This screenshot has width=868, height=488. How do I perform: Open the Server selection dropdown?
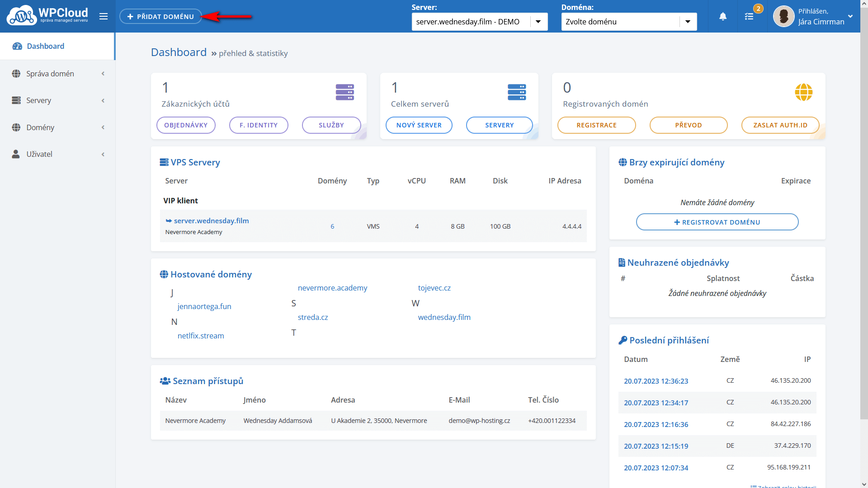(x=479, y=22)
